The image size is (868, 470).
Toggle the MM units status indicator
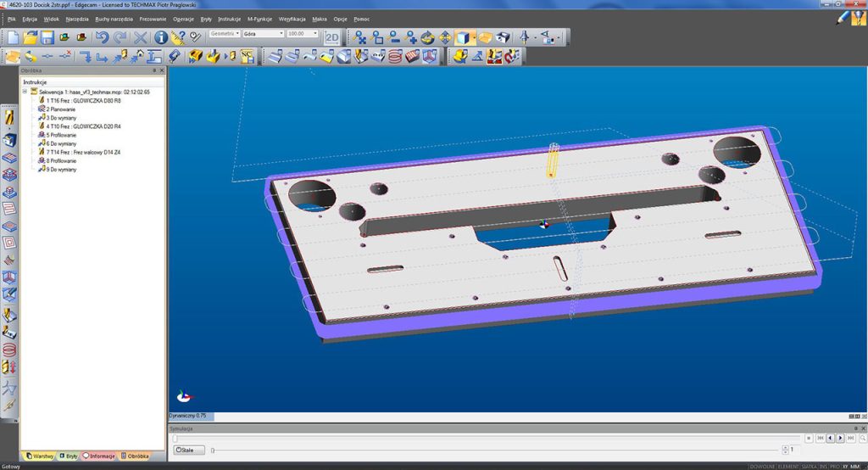[x=855, y=467]
